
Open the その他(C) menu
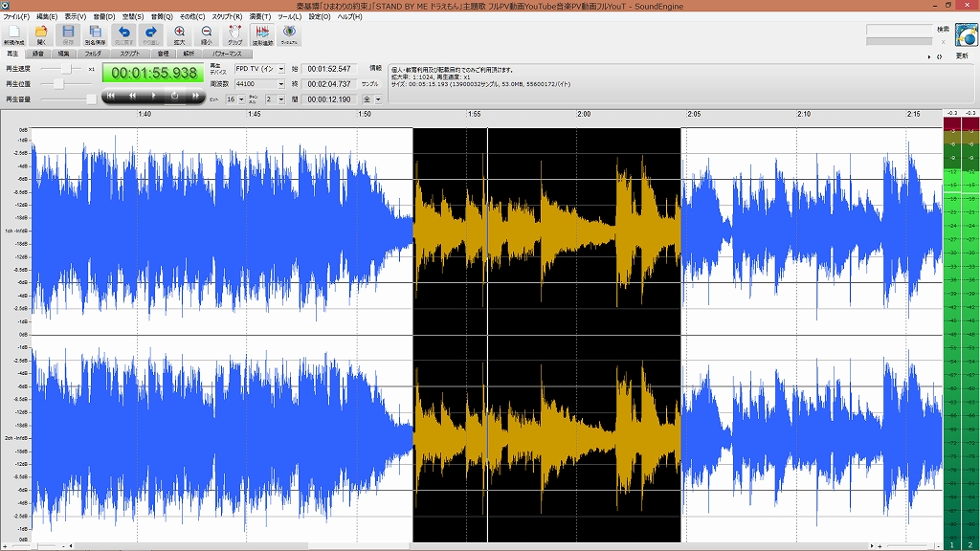point(191,17)
